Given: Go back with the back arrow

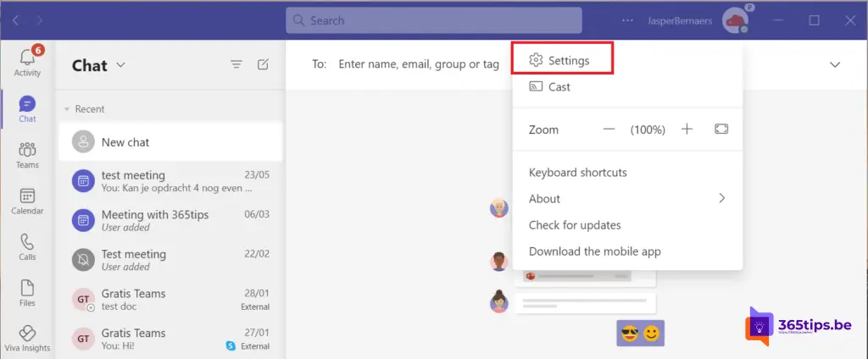Looking at the screenshot, I should (15, 20).
